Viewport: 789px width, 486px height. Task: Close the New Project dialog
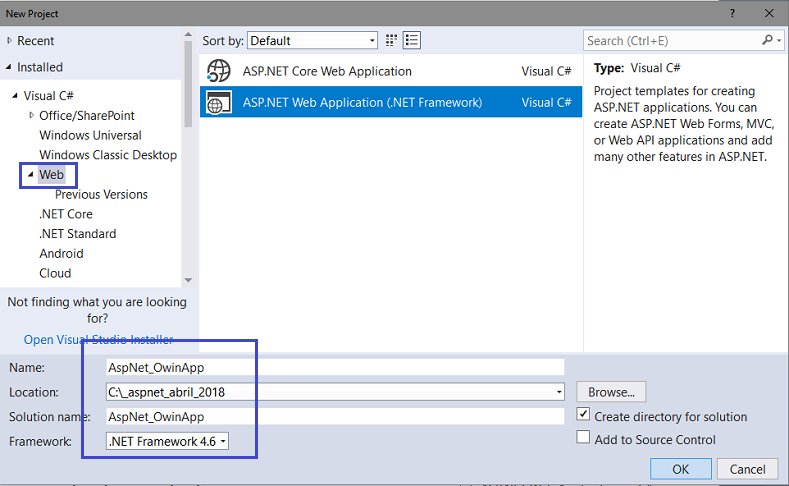[x=769, y=14]
